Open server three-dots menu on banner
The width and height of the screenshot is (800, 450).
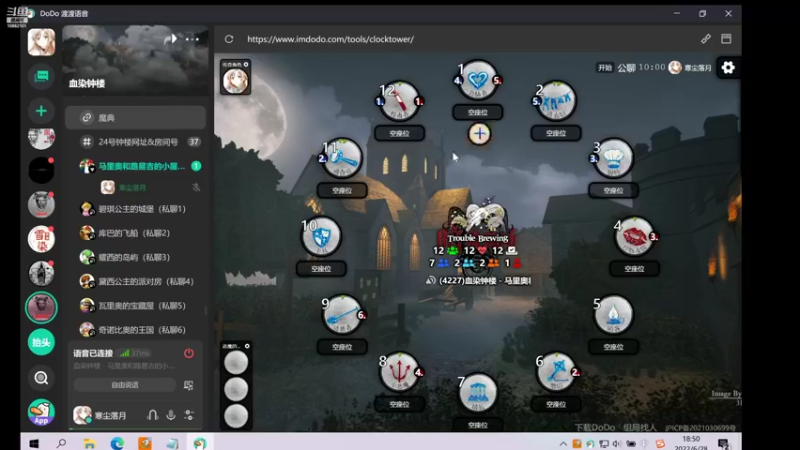coord(192,39)
